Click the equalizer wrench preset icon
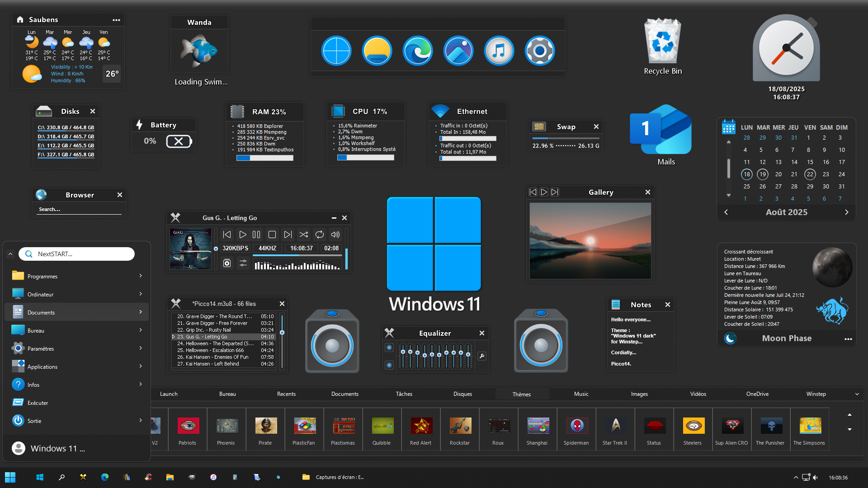Image resolution: width=868 pixels, height=488 pixels. click(482, 356)
